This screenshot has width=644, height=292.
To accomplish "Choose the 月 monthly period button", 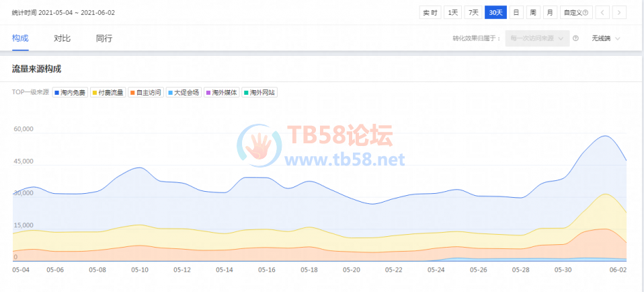I will tap(550, 12).
